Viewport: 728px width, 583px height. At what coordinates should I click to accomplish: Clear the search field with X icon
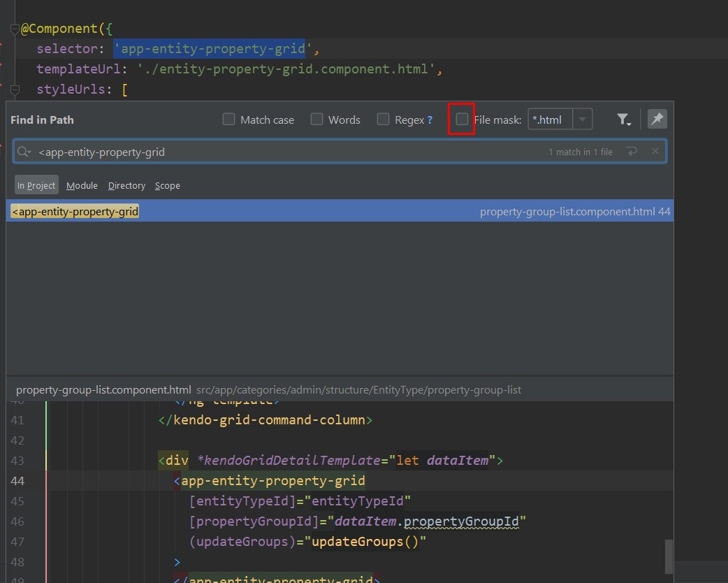point(655,152)
